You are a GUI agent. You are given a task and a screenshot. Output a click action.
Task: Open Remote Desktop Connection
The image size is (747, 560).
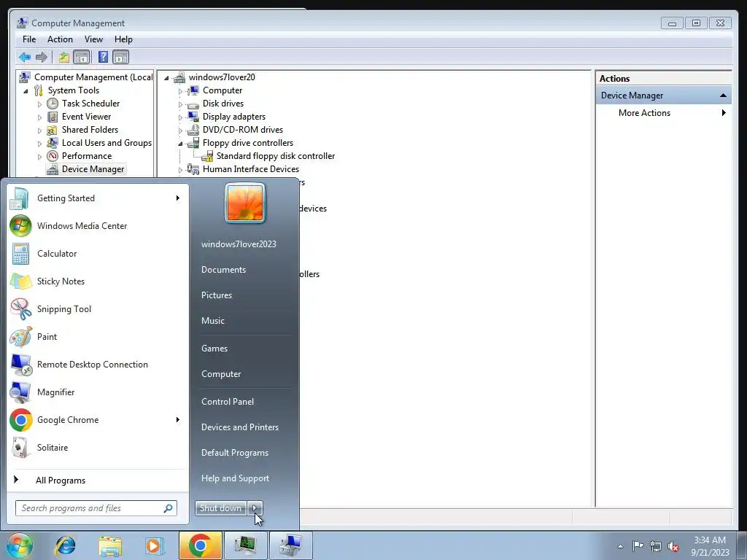click(x=97, y=365)
